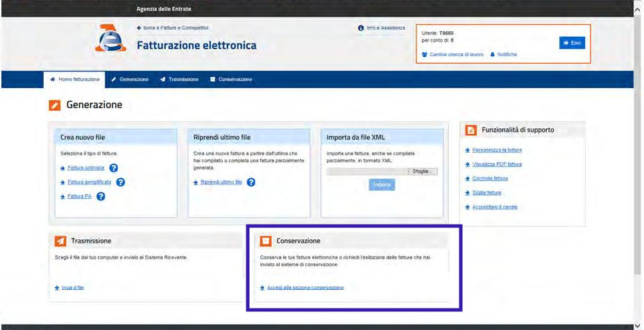Click the Trasmissione paper plane section icon
The width and height of the screenshot is (644, 330).
[60, 241]
